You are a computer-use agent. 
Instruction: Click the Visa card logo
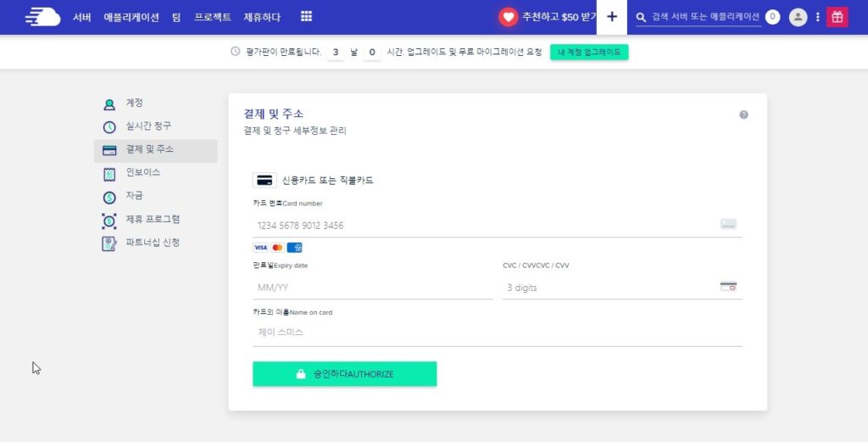point(260,248)
